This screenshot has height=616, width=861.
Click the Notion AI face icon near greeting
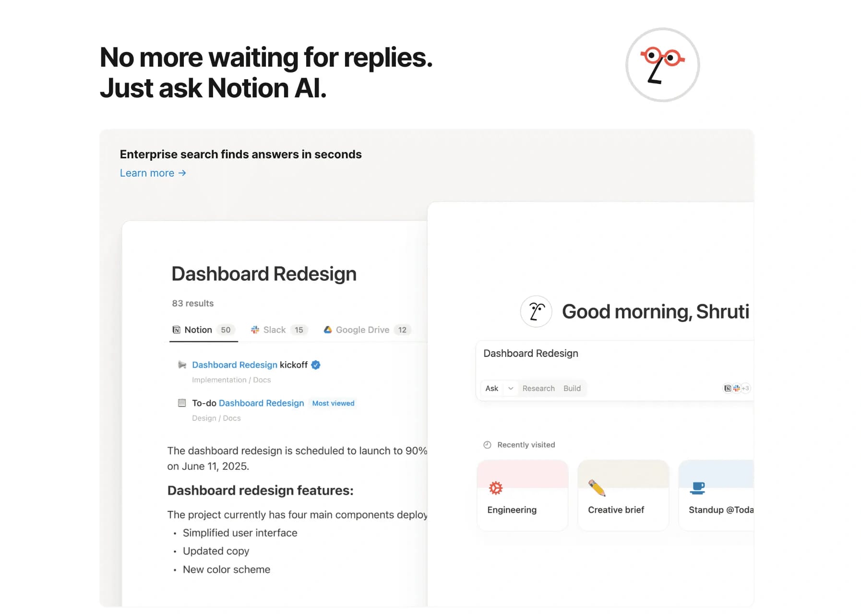pos(536,311)
